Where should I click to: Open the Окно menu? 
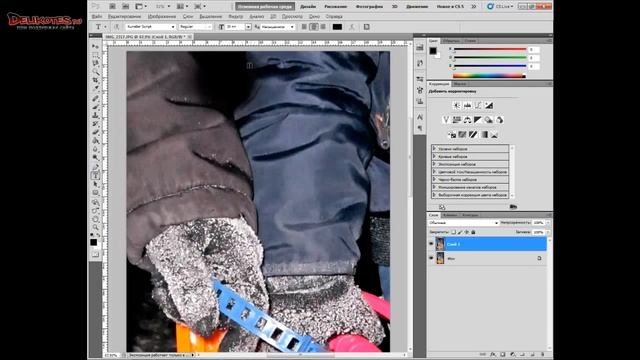[314, 16]
